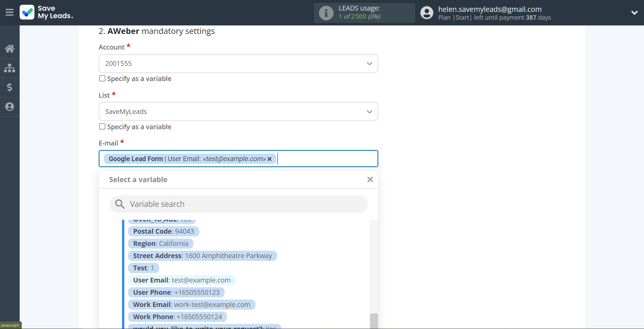Screen dimensions: 644x329
Task: Select the User Email variable
Action: pos(182,280)
